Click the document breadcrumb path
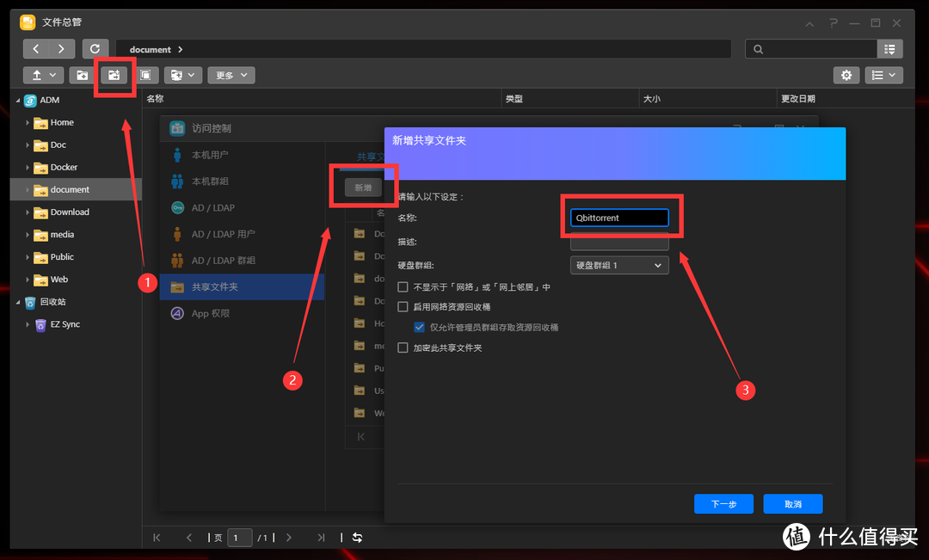The height and width of the screenshot is (560, 929). (150, 50)
